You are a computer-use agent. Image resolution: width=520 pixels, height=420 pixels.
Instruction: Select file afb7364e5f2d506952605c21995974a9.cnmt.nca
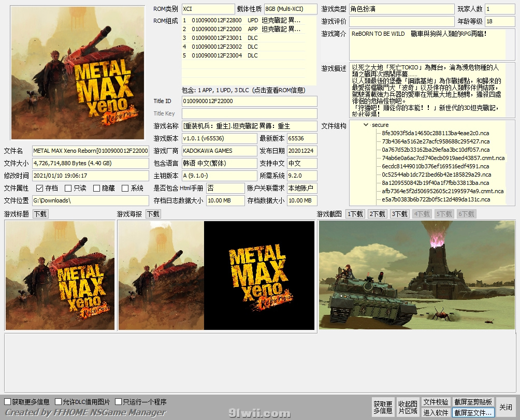443,191
